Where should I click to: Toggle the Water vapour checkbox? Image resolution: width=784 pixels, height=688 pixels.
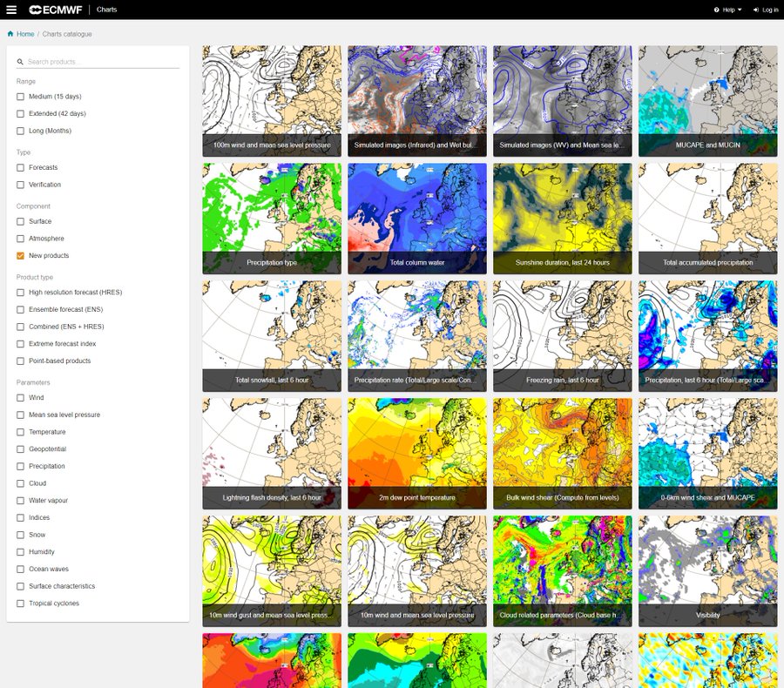tap(21, 501)
